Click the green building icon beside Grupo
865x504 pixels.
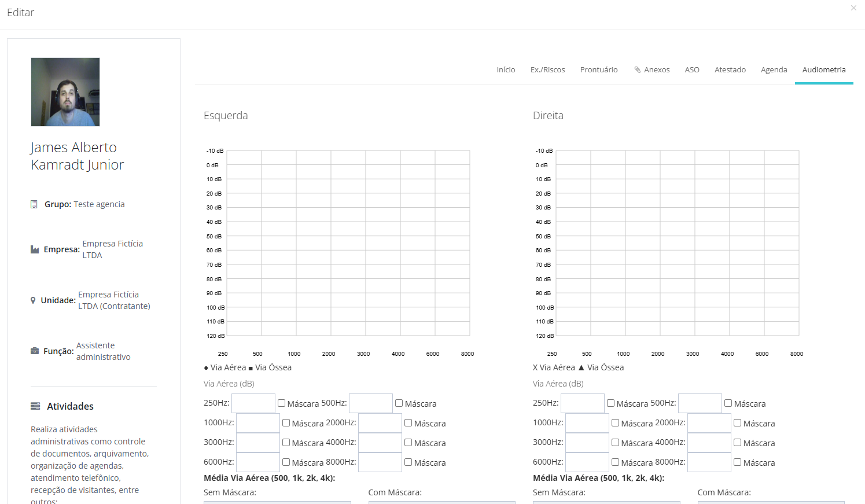[x=34, y=204]
